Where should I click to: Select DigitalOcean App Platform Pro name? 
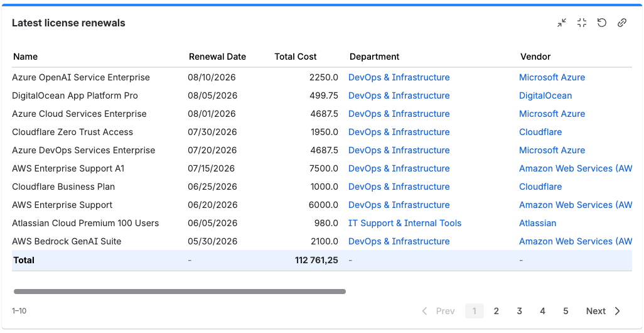pyautogui.click(x=75, y=96)
